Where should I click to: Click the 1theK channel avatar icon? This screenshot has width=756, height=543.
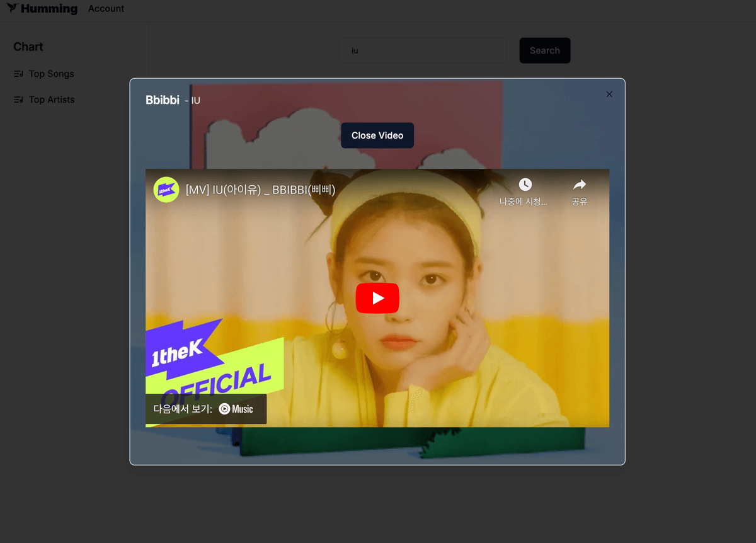click(x=166, y=190)
